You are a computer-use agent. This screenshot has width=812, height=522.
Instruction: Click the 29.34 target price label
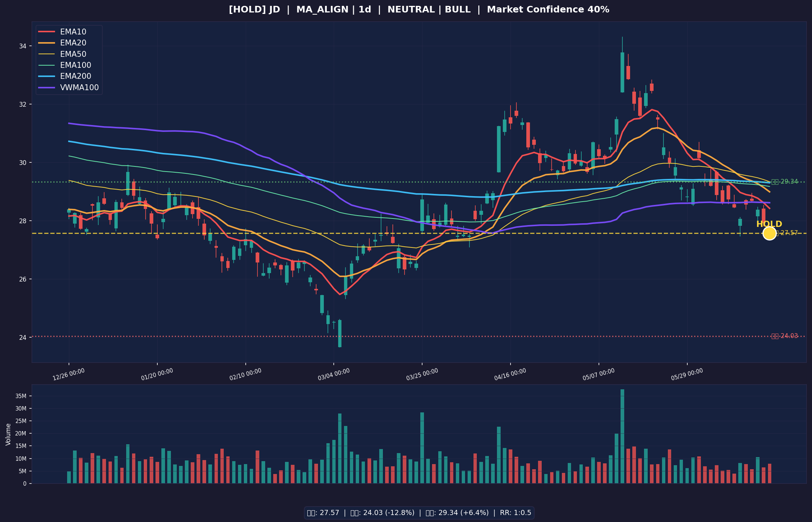coord(784,182)
